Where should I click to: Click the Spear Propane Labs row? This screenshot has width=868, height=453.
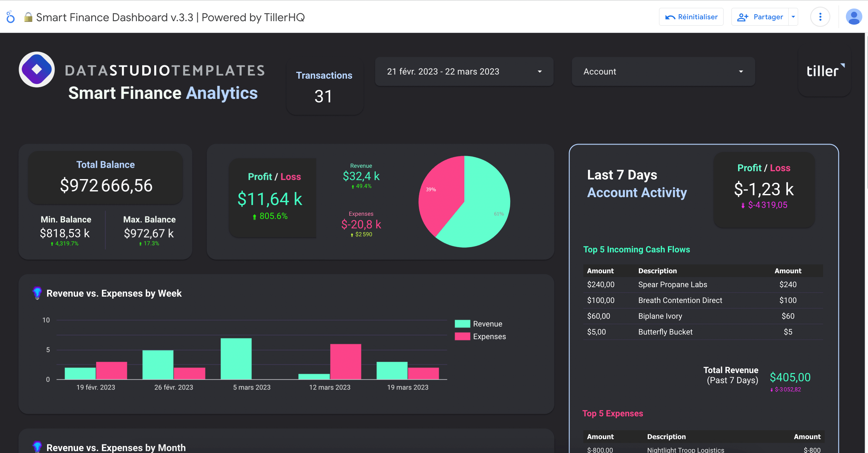pyautogui.click(x=703, y=285)
